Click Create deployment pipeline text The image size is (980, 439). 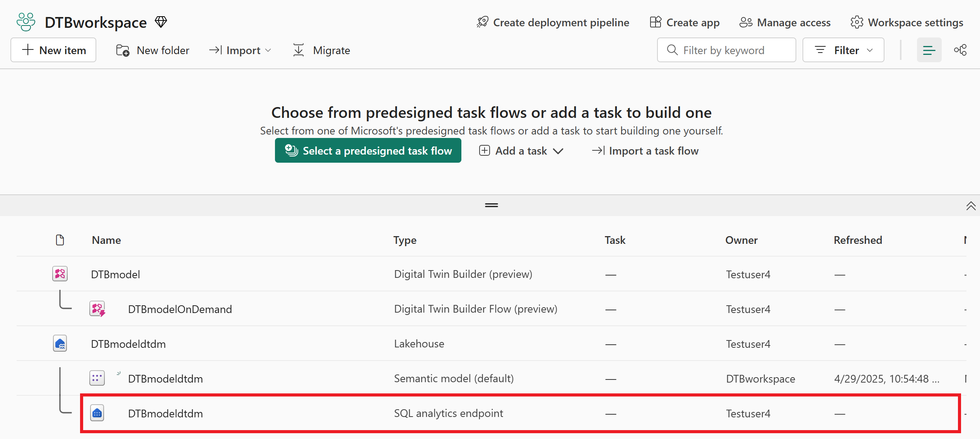tap(561, 22)
